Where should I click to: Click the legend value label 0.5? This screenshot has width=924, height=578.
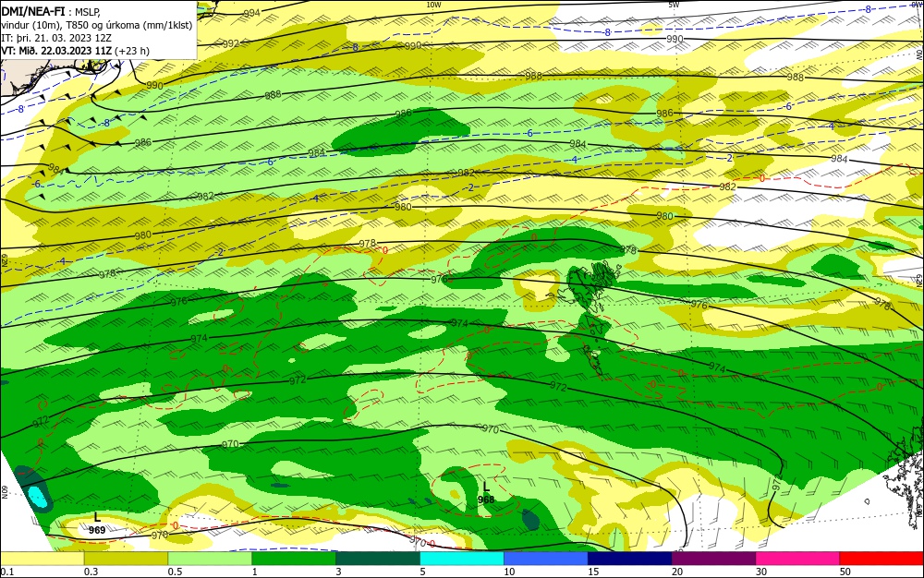(x=175, y=572)
